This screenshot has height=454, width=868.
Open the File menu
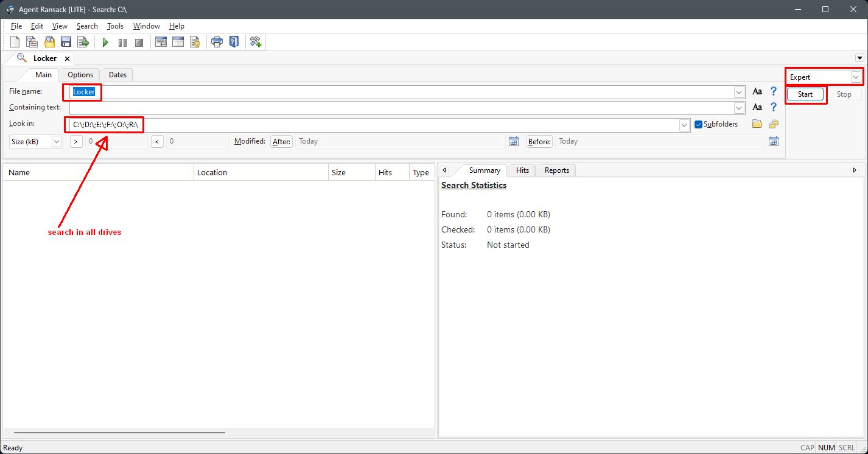click(x=16, y=26)
